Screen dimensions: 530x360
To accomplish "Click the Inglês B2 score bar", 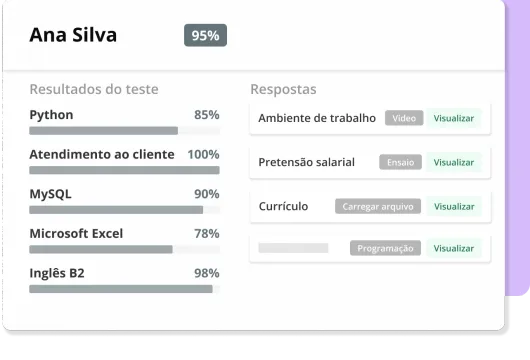I will [124, 289].
